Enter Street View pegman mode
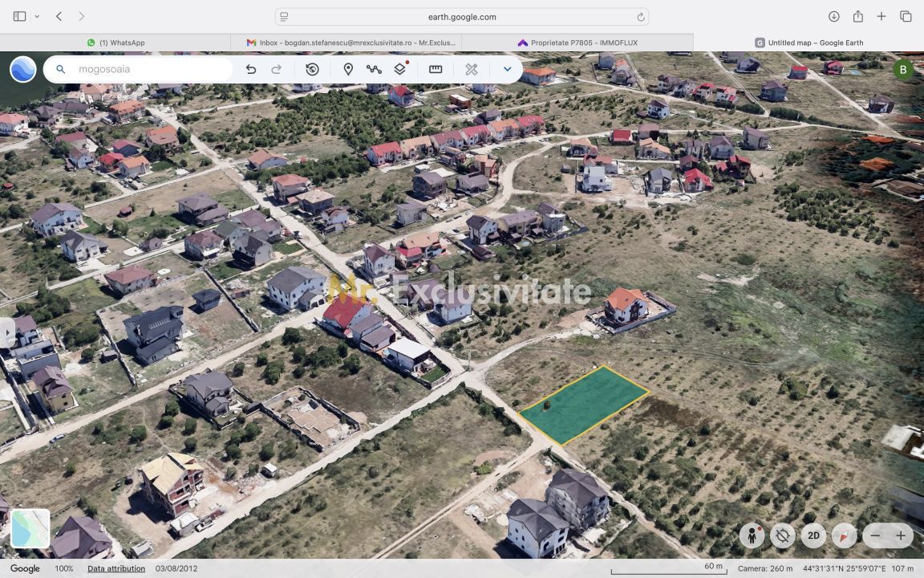 (x=752, y=535)
